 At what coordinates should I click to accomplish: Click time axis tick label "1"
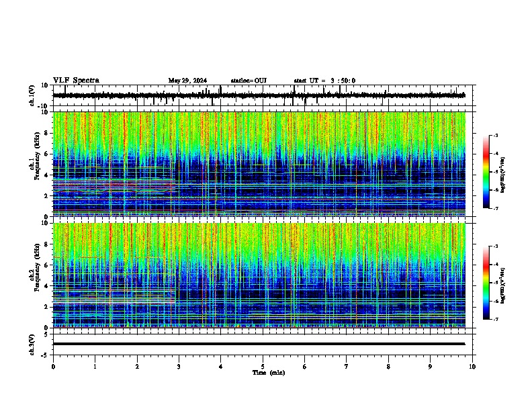(95, 367)
